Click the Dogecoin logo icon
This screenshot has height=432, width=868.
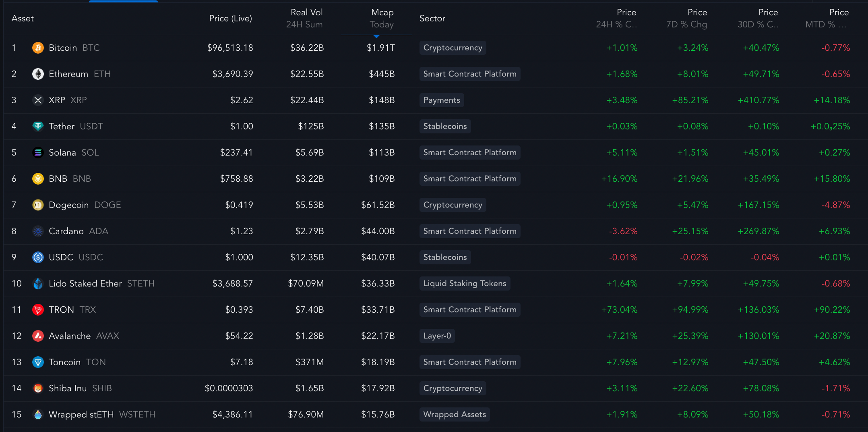(38, 205)
